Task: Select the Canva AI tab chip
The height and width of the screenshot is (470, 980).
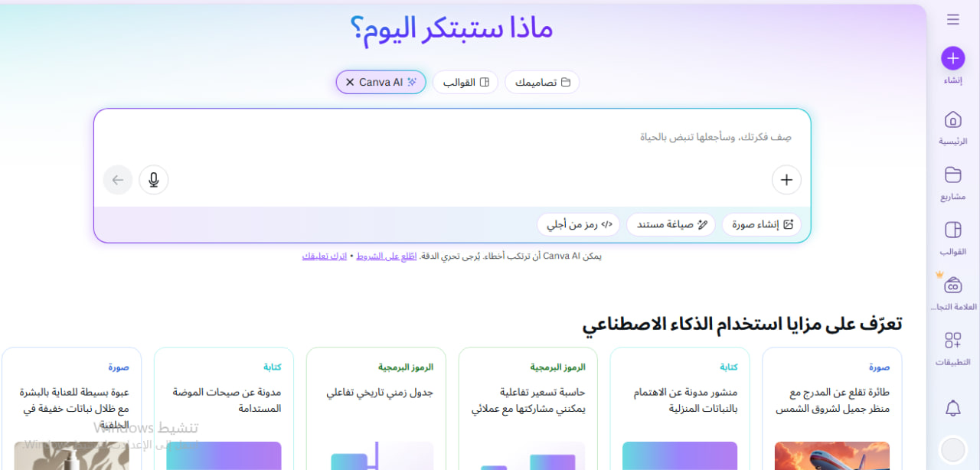Action: click(381, 82)
